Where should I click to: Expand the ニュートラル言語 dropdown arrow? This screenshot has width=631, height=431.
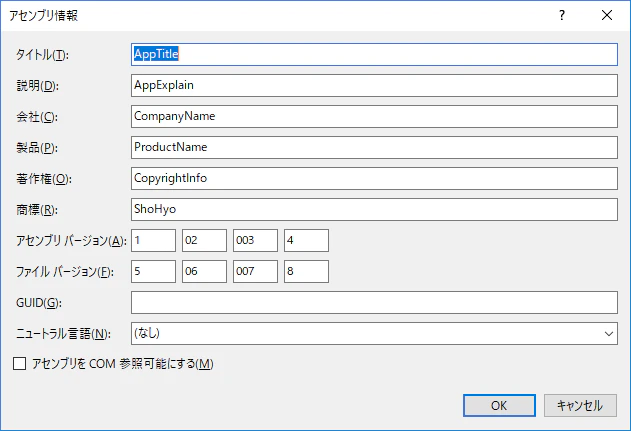(x=608, y=334)
